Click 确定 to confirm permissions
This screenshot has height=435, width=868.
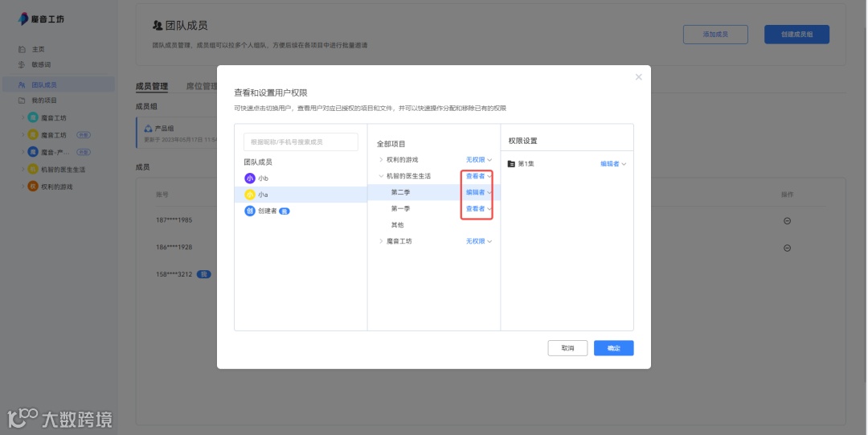click(613, 348)
